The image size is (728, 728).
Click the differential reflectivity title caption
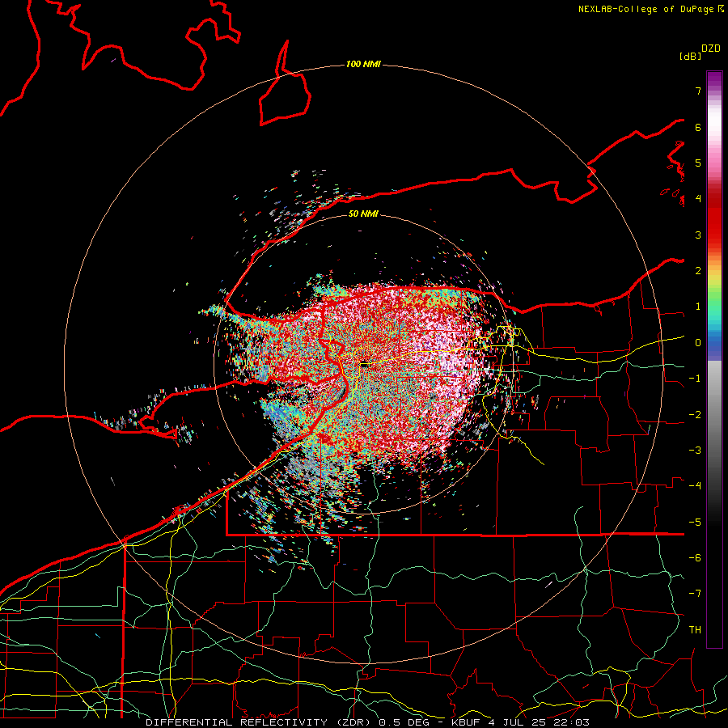368,722
